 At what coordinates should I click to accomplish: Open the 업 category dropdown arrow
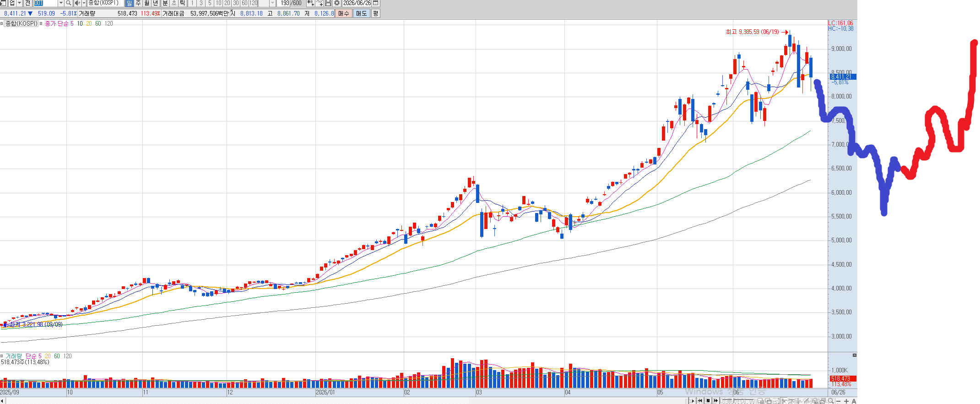click(19, 3)
